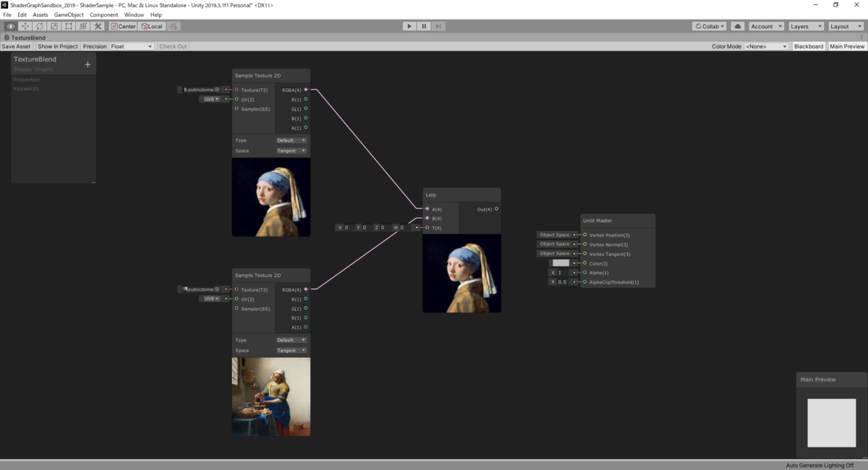868x470 pixels.
Task: Click the A(1) output port of bottom Sample Texture 2D
Action: point(306,327)
